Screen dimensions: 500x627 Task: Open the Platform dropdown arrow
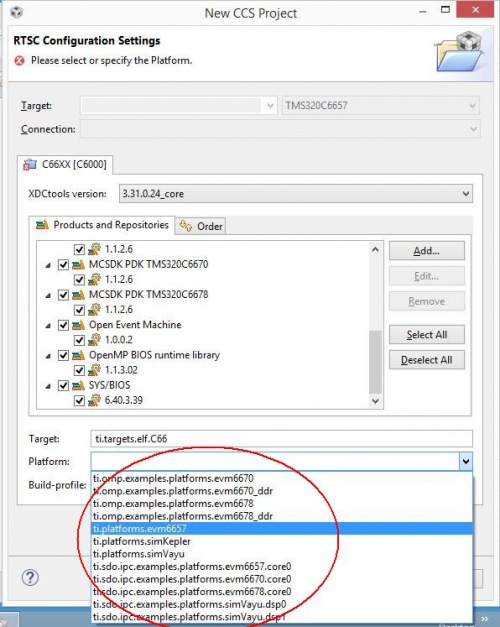[466, 461]
